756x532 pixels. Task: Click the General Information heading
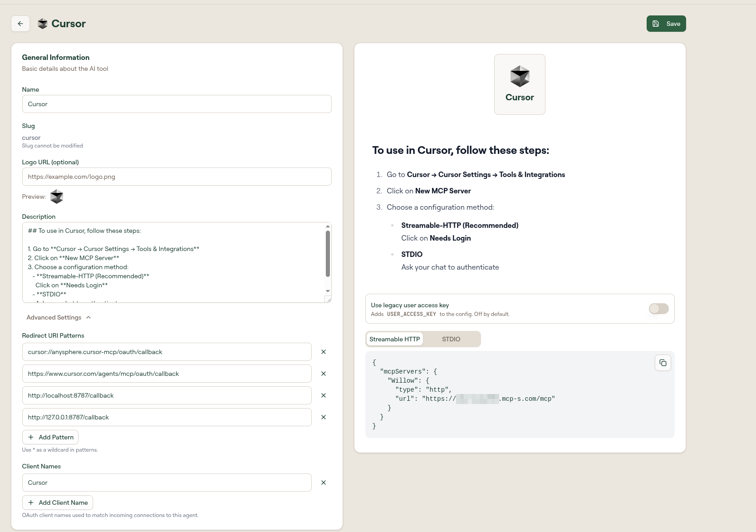point(56,57)
